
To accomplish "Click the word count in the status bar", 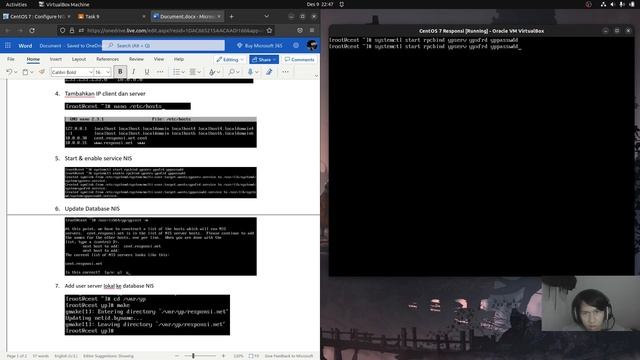I will (x=40, y=356).
